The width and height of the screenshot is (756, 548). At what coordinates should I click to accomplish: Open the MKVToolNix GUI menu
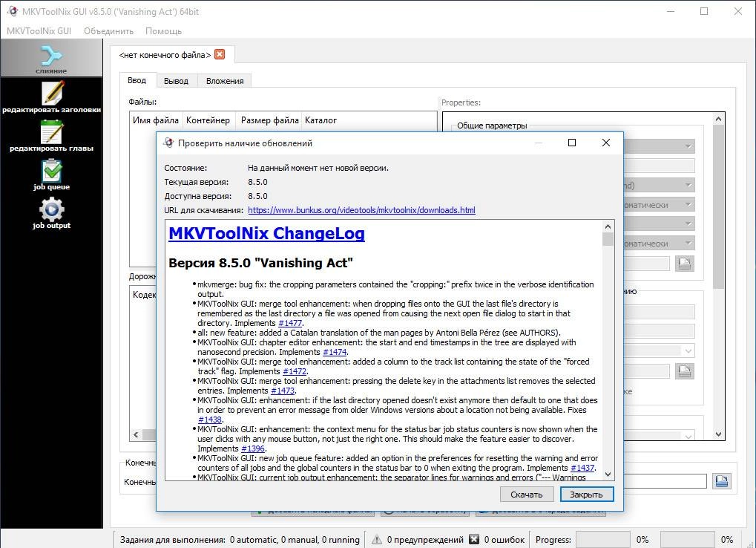tap(39, 31)
